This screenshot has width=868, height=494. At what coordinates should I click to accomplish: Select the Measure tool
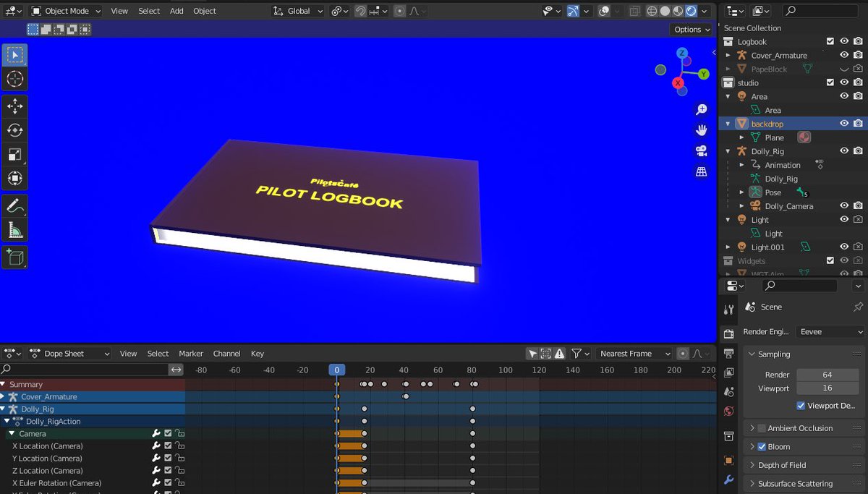tap(14, 230)
